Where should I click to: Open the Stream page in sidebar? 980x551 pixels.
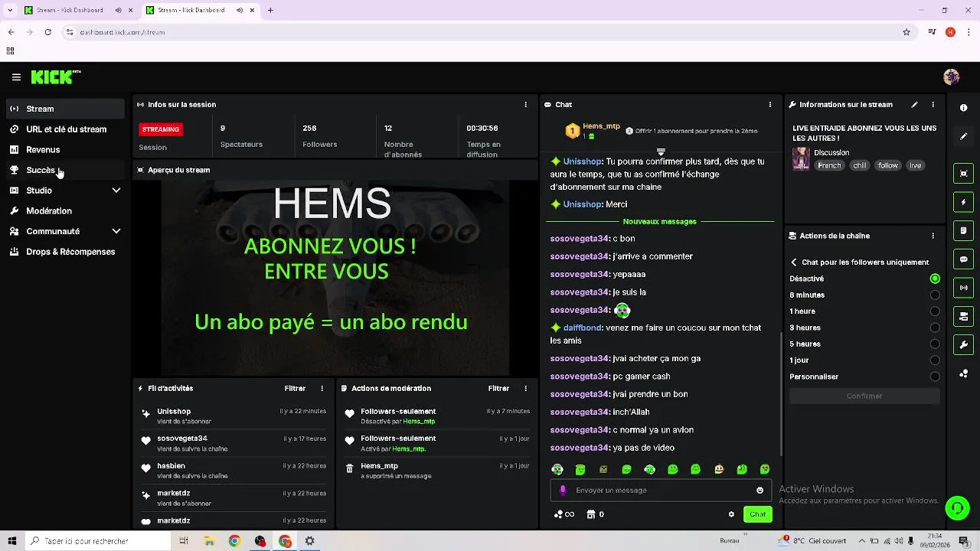[x=66, y=109]
